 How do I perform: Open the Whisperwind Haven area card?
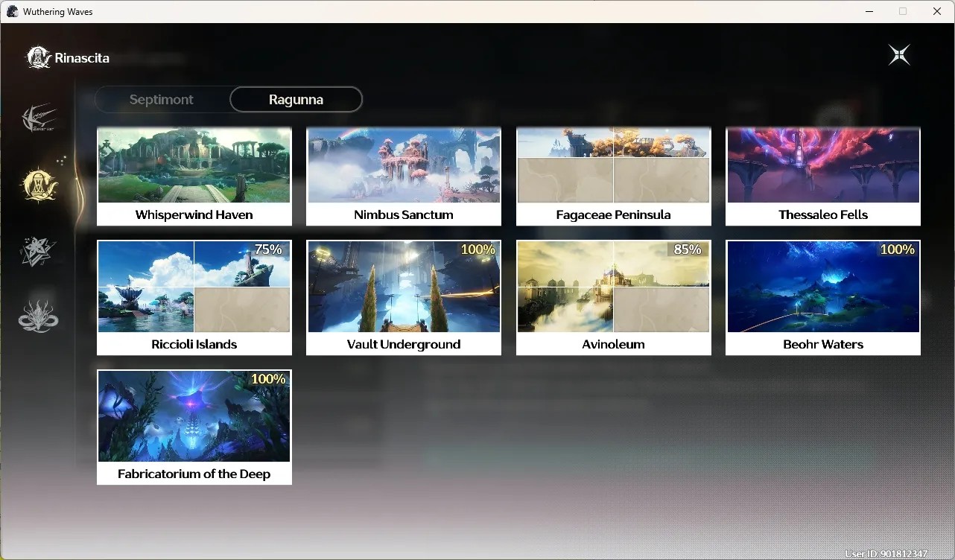coord(194,176)
